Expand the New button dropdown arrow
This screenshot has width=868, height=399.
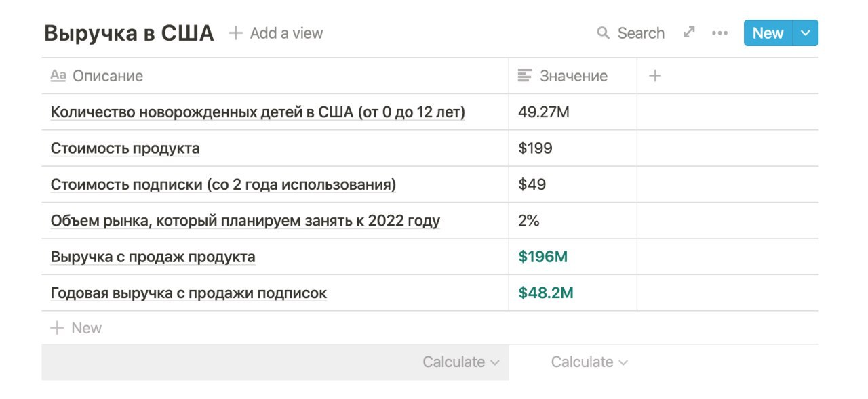[x=805, y=33]
